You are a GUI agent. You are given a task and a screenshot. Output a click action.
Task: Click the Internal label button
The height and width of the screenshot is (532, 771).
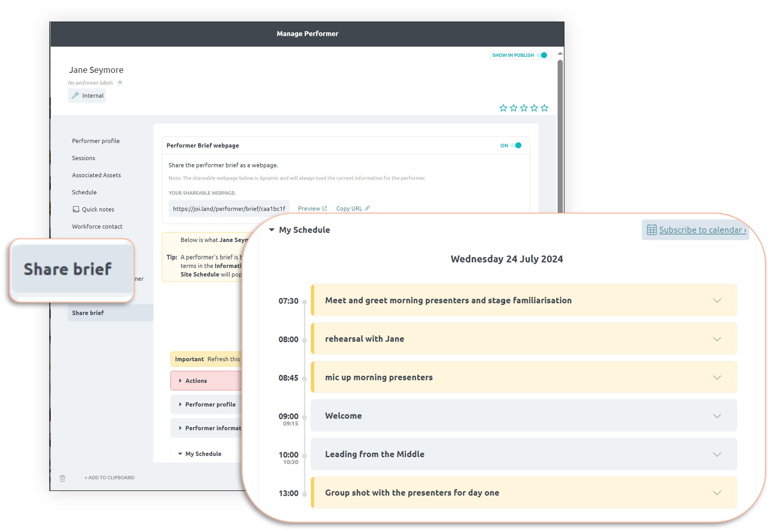(87, 96)
